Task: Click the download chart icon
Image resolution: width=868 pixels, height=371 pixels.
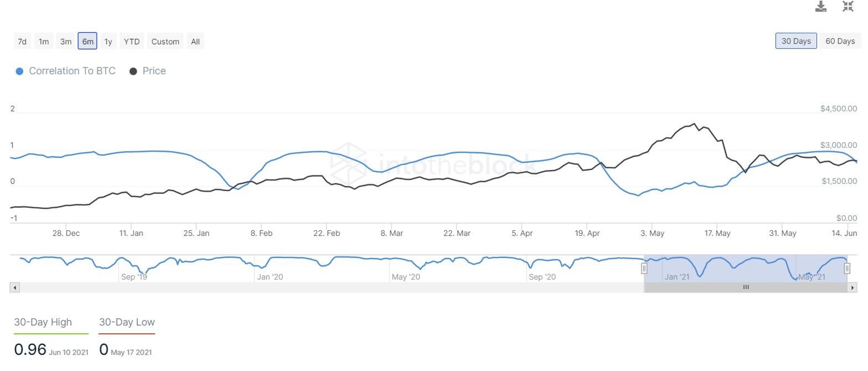Action: point(821,6)
